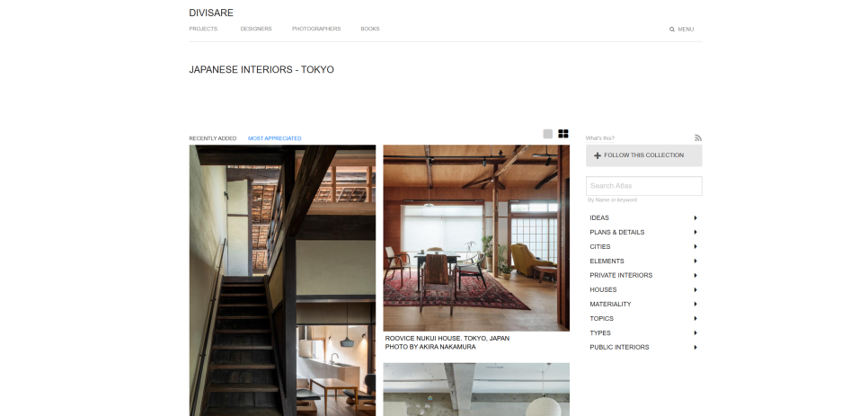
Task: Expand the PRIVATE INTERIORS category
Action: click(x=643, y=276)
